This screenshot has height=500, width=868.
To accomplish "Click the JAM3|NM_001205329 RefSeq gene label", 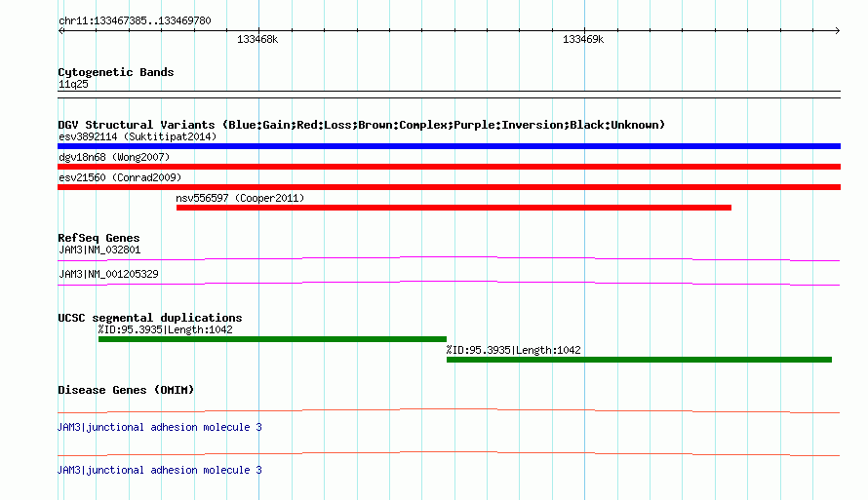I will [108, 274].
